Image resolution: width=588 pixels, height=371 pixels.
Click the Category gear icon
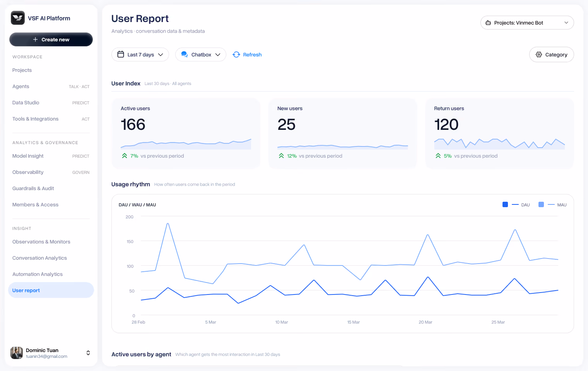pyautogui.click(x=539, y=54)
